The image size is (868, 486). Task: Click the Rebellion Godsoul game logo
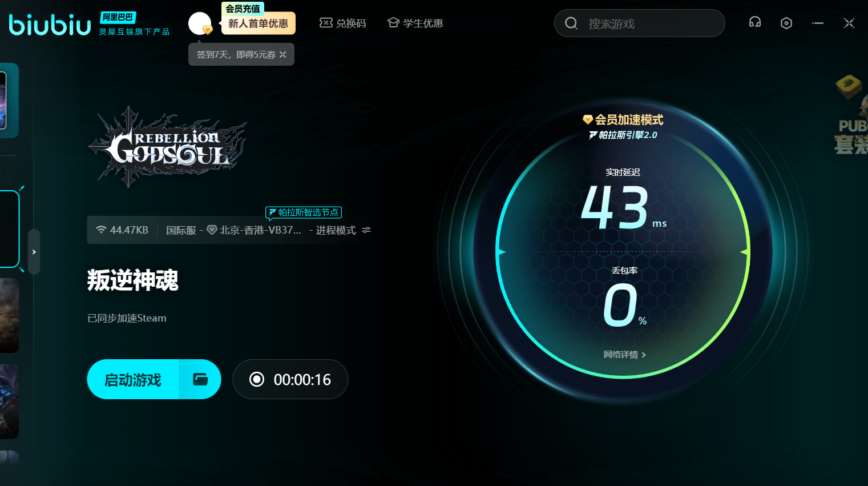tap(167, 147)
